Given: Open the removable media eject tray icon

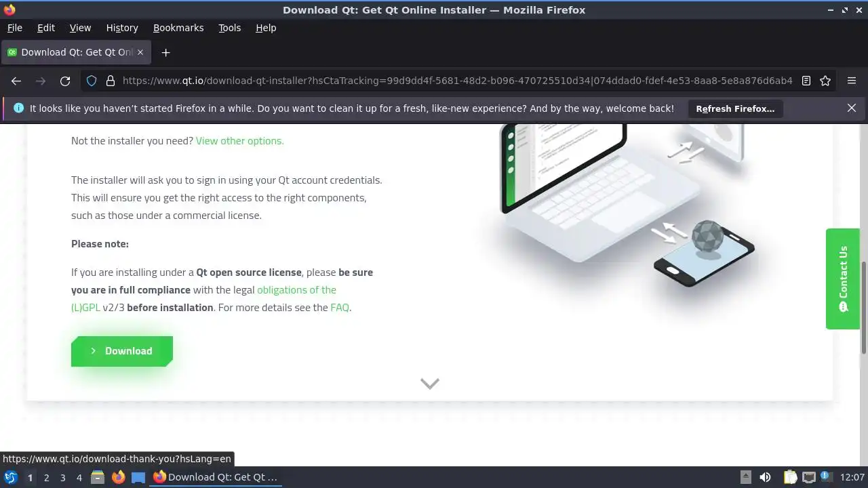Looking at the screenshot, I should click(745, 477).
